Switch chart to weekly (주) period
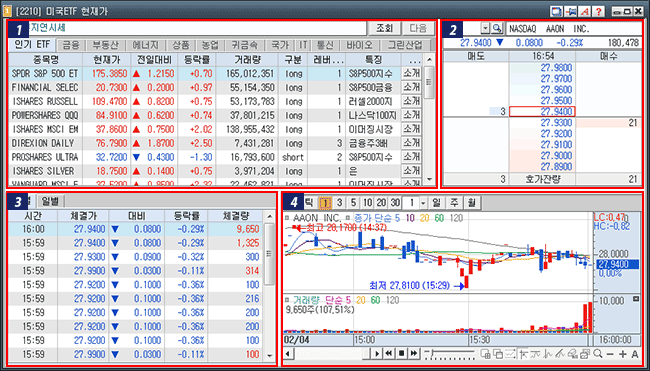Image resolution: width=650 pixels, height=371 pixels. pyautogui.click(x=454, y=203)
